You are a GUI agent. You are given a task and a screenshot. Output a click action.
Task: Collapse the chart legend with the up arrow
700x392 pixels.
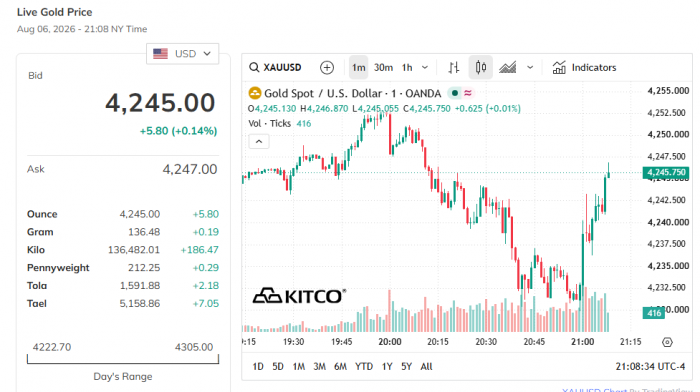click(259, 142)
